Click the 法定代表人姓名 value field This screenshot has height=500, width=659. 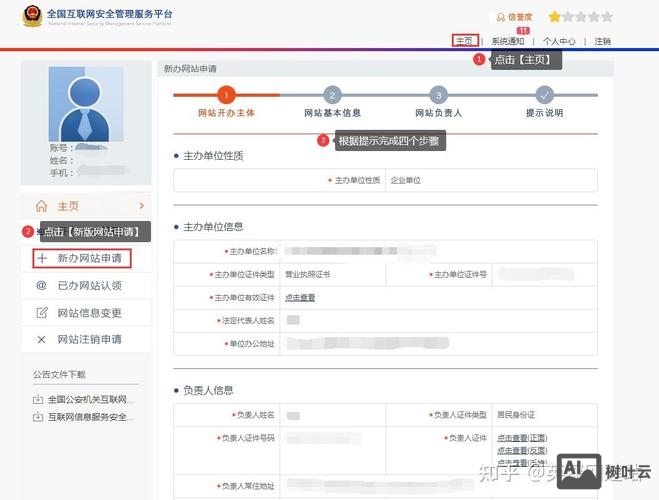[x=438, y=321]
